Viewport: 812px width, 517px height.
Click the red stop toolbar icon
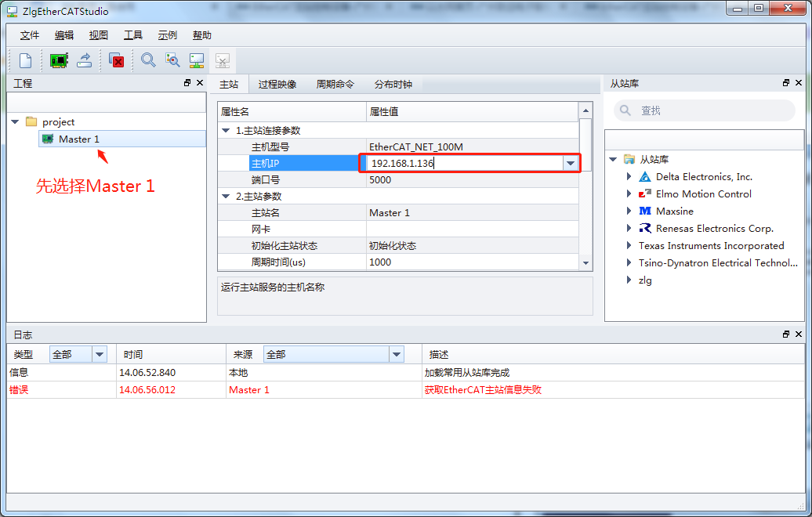click(x=116, y=60)
